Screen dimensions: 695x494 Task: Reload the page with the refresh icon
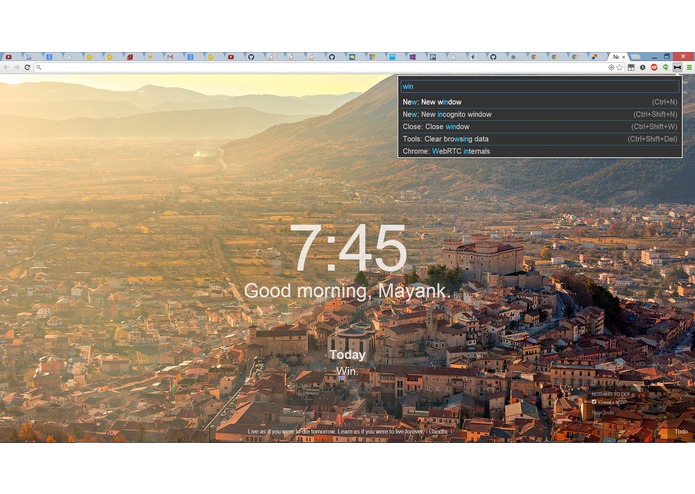click(x=27, y=67)
